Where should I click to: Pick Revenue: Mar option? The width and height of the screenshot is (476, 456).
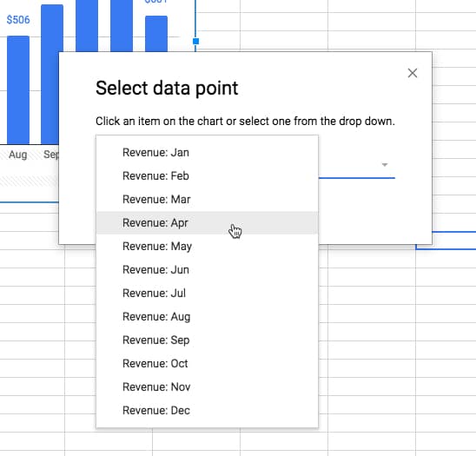(207, 199)
